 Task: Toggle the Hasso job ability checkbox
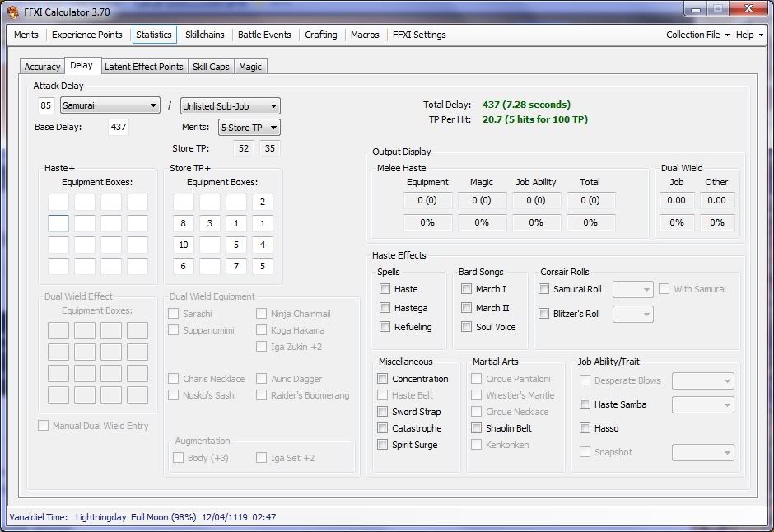(585, 428)
